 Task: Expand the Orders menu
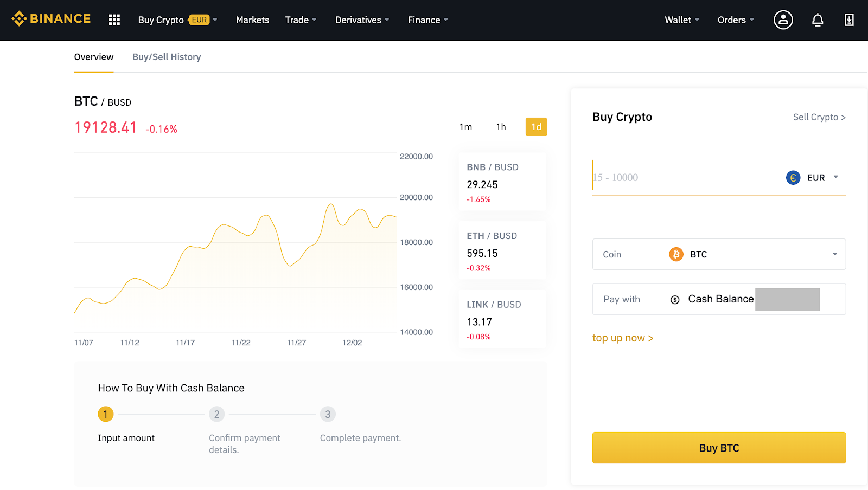(736, 20)
